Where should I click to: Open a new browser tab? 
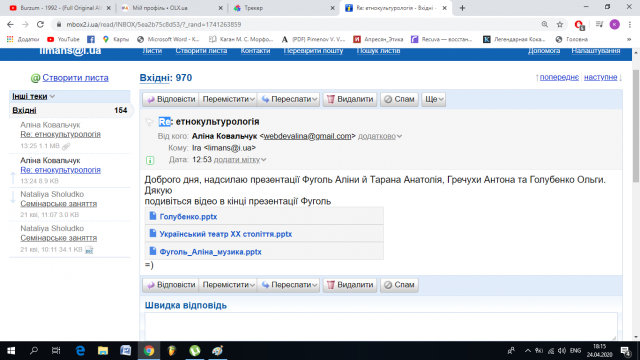pos(462,8)
